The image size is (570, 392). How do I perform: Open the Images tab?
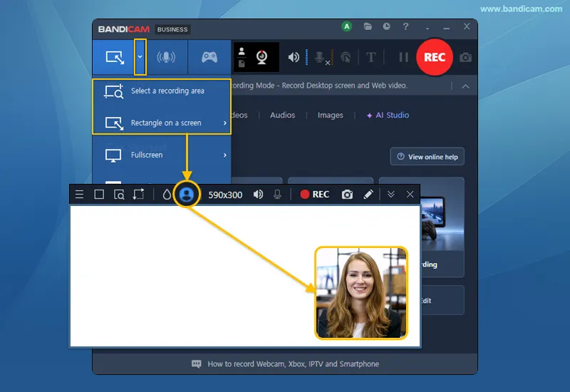click(x=330, y=115)
